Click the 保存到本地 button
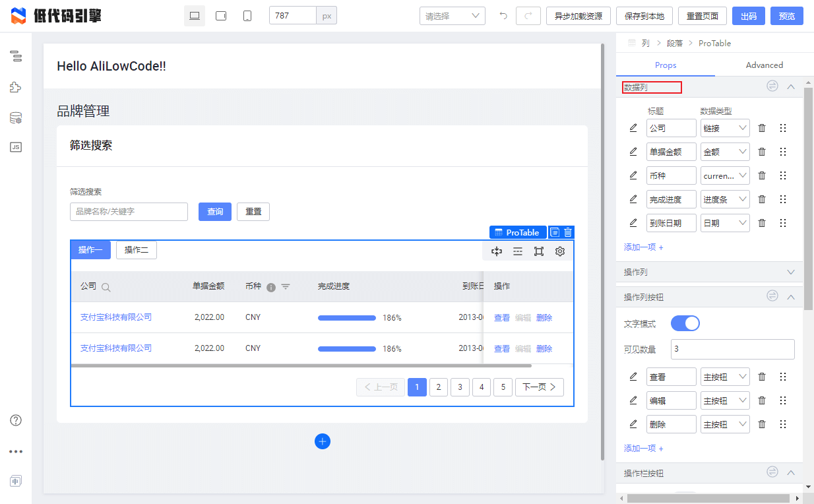 coord(645,16)
